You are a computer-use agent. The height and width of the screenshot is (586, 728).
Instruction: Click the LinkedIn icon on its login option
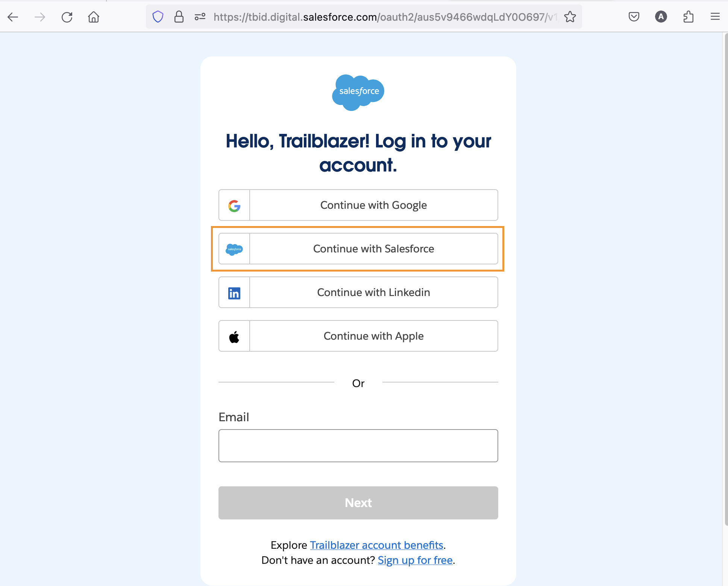[x=234, y=293]
